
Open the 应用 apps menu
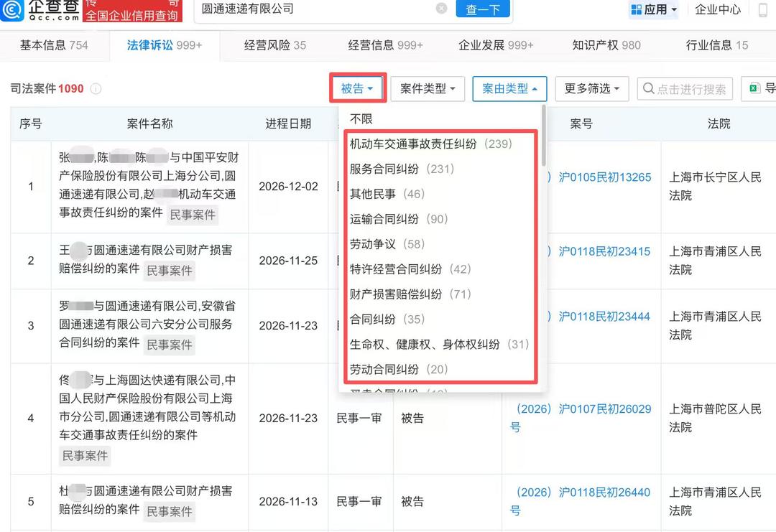[x=654, y=9]
